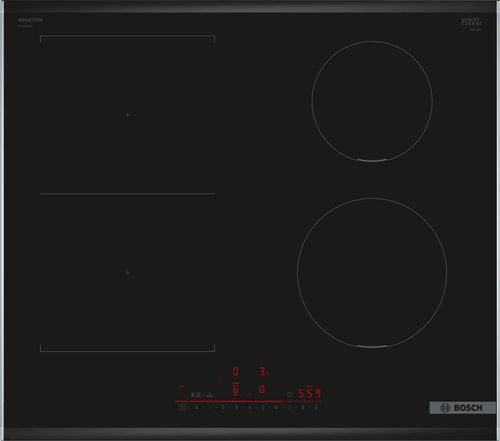Click the Induction label in top-left corner
This screenshot has width=500, height=441.
coord(30,20)
